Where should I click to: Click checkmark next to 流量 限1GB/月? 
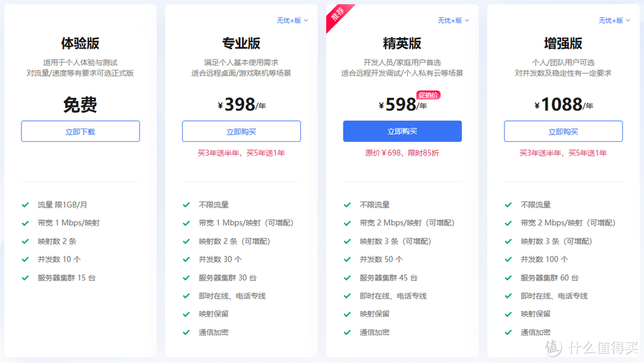(26, 204)
